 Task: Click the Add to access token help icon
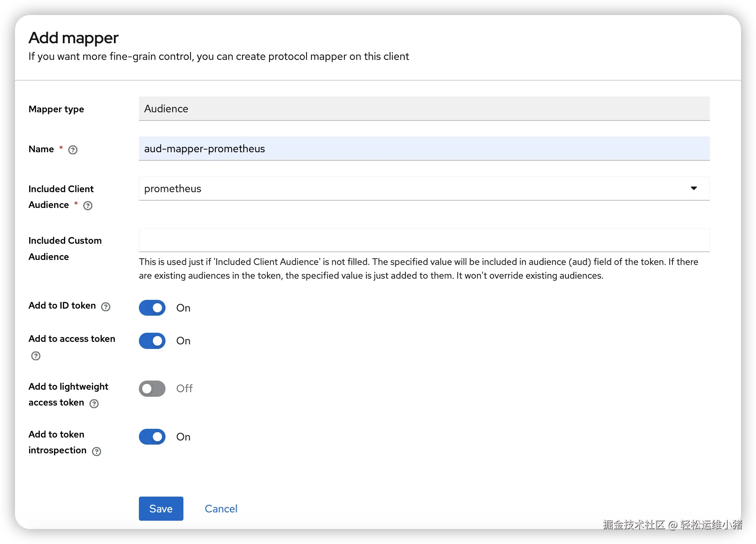(36, 356)
